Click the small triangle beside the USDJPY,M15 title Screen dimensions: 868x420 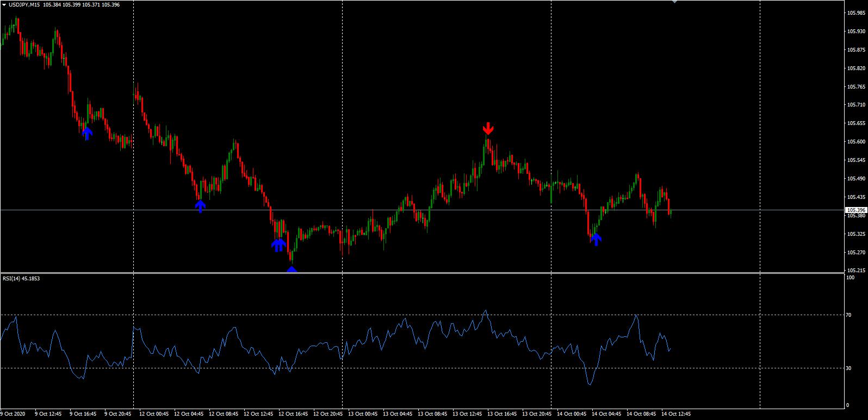pyautogui.click(x=4, y=4)
